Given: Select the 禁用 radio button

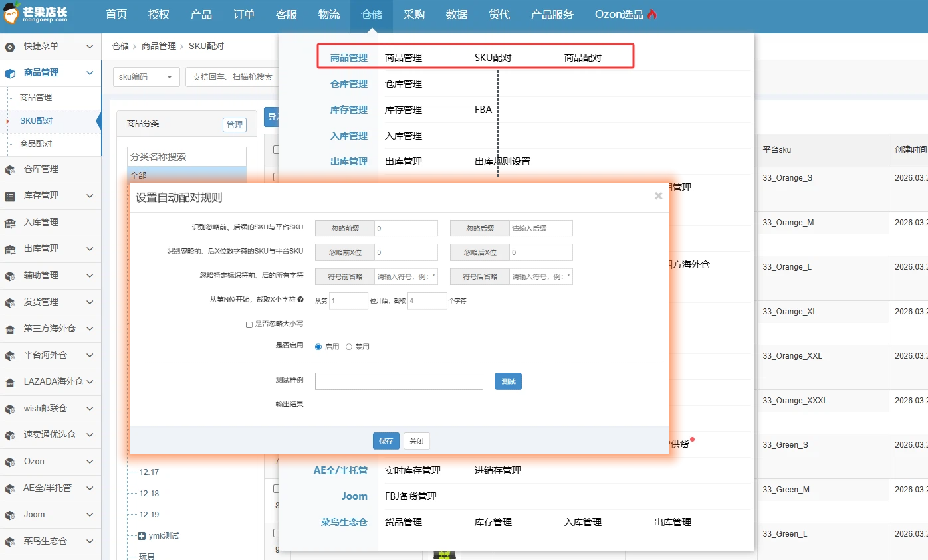Looking at the screenshot, I should pyautogui.click(x=349, y=347).
